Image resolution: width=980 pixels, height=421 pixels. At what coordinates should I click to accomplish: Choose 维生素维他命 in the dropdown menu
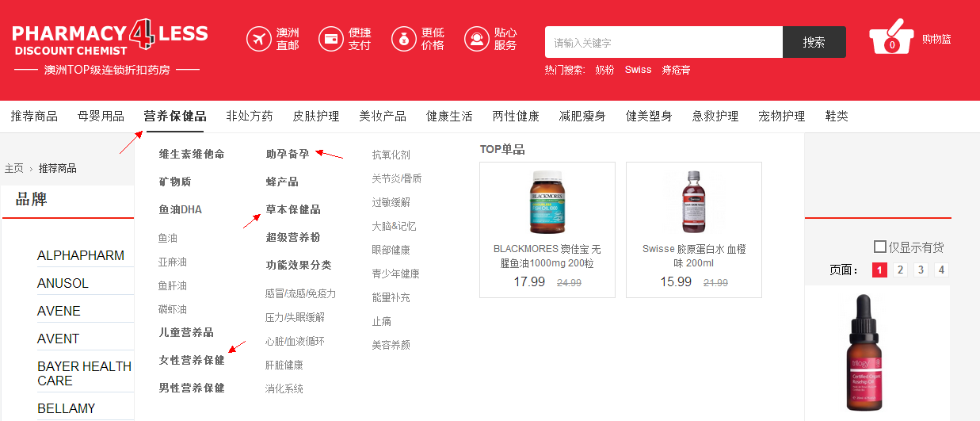coord(192,154)
